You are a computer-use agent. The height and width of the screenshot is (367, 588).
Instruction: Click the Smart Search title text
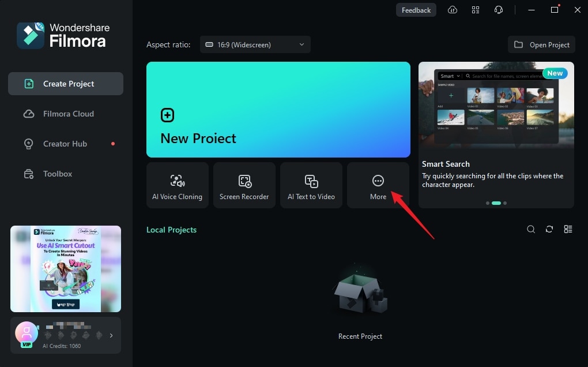446,164
